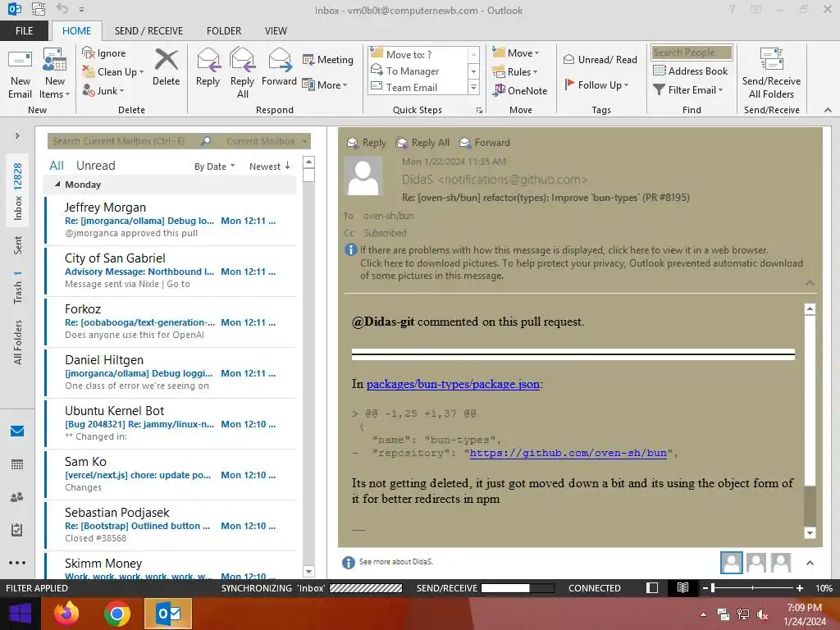
Task: Open the packages/bun-types/package.json link
Action: [453, 384]
